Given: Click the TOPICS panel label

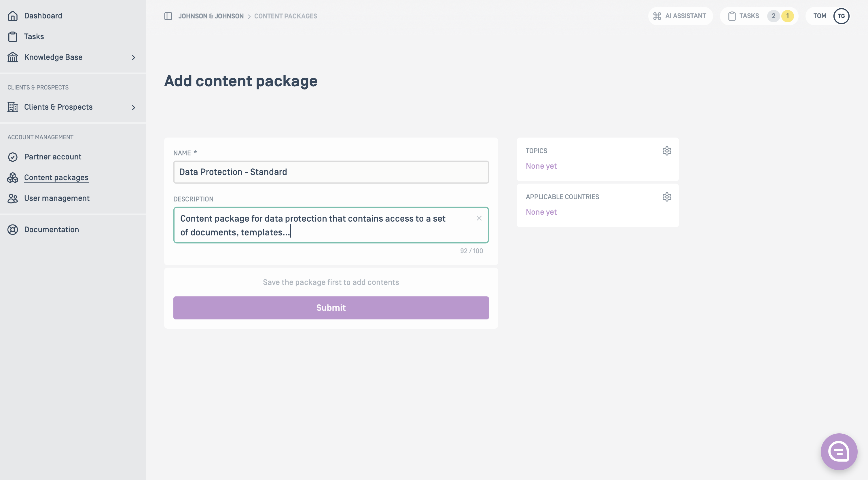Looking at the screenshot, I should point(537,151).
